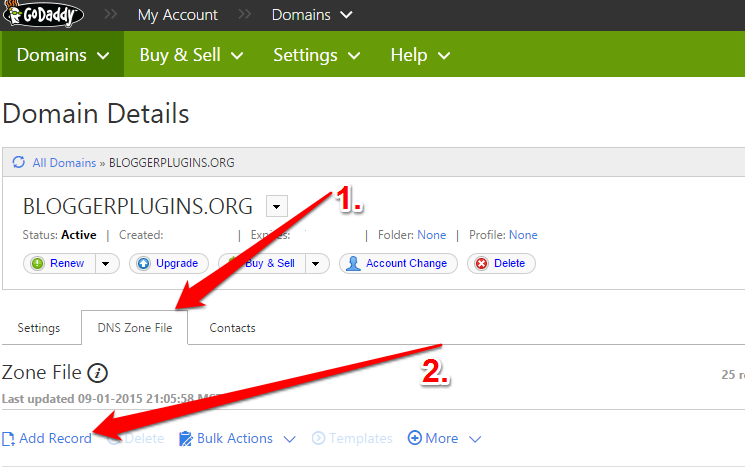Viewport: 745px width, 467px height.
Task: Open the Domains dropdown in top bar
Action: (312, 15)
